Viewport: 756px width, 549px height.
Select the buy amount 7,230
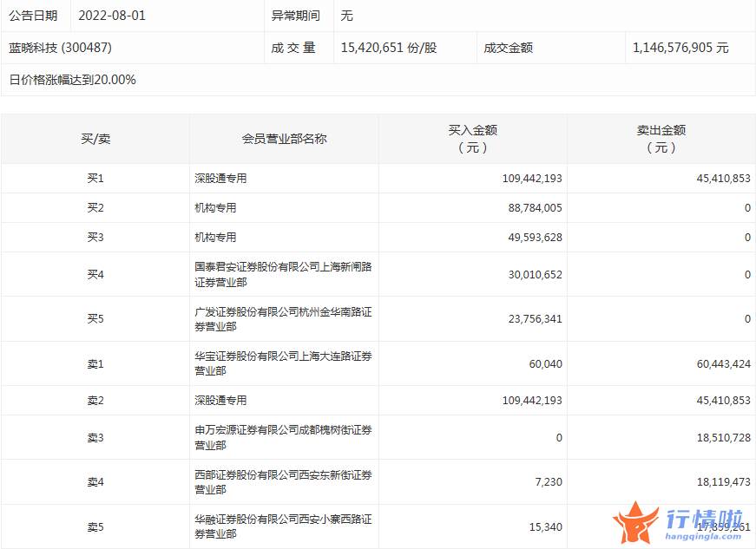549,482
